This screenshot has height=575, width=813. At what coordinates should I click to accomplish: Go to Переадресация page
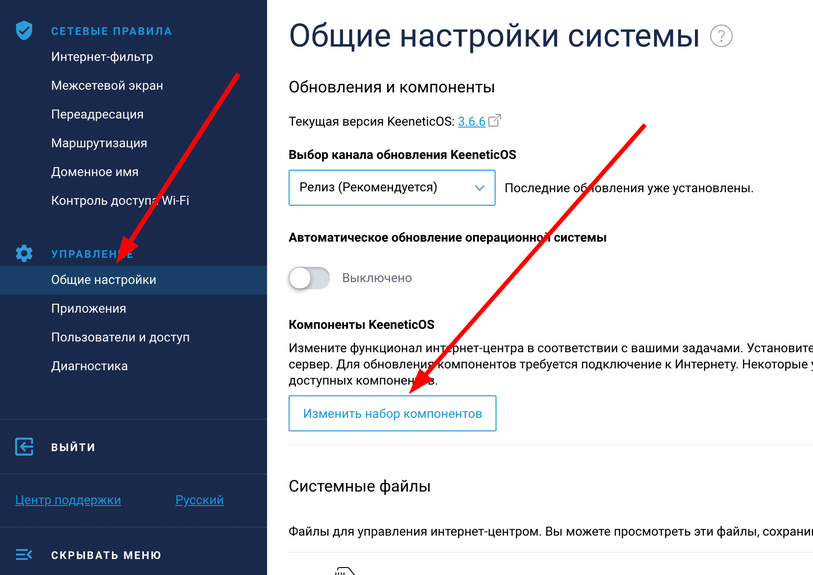(x=97, y=114)
